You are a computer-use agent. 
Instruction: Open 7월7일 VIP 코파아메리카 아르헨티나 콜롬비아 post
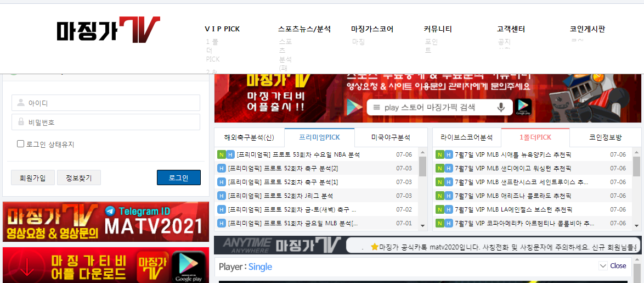pyautogui.click(x=524, y=223)
